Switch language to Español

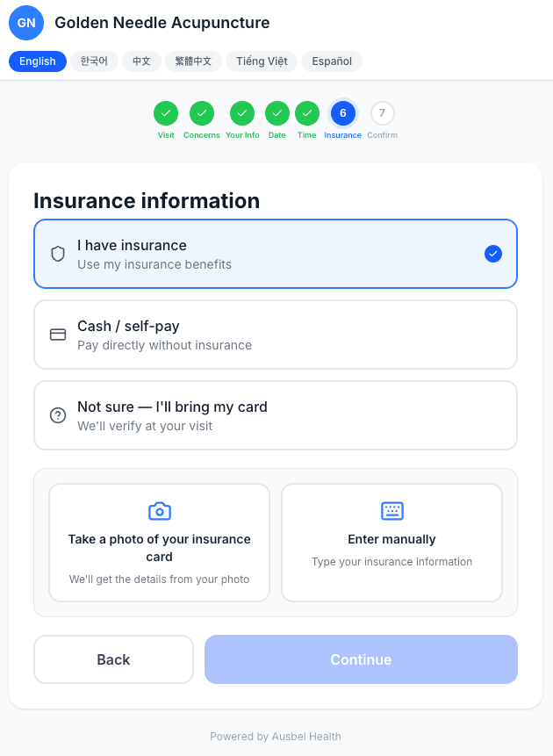point(332,61)
